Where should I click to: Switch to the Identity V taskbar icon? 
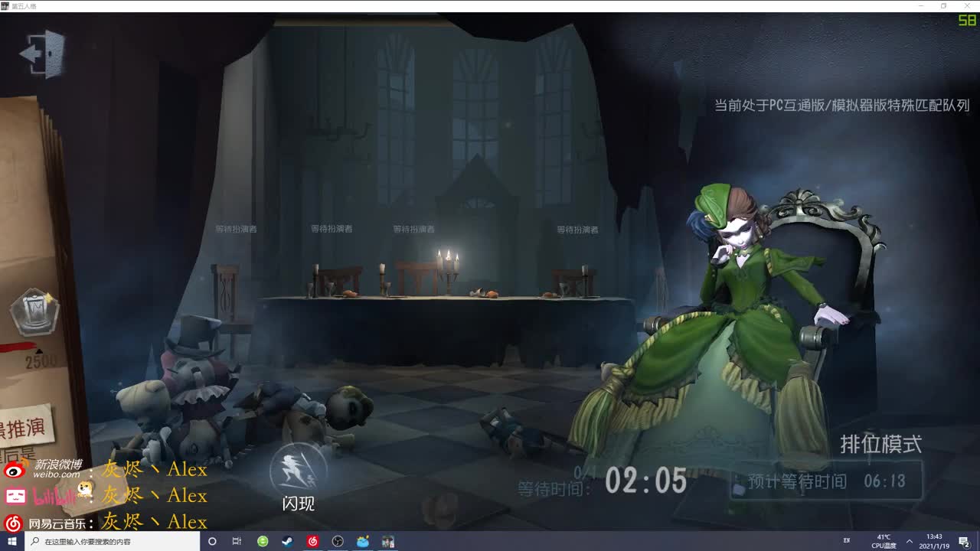(x=388, y=542)
